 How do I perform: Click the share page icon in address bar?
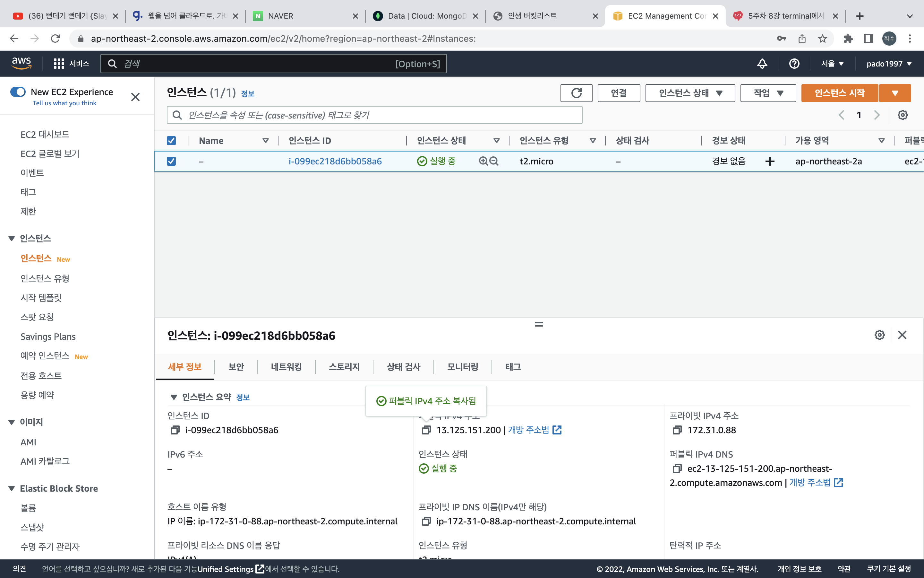[802, 39]
